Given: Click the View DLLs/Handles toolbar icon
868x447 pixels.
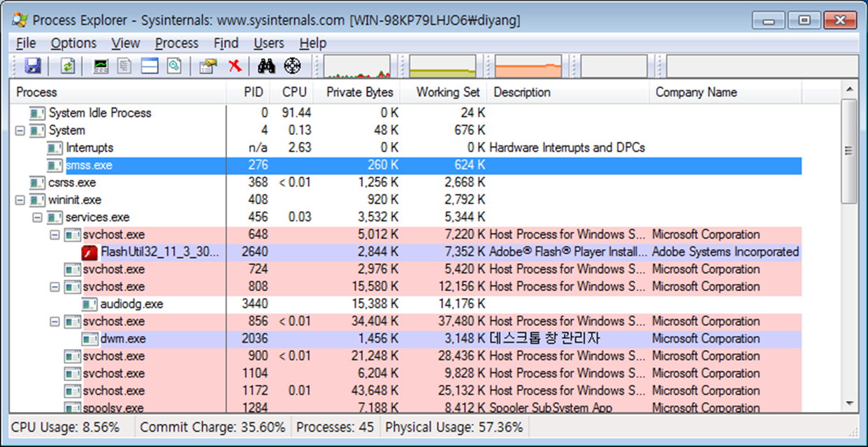Looking at the screenshot, I should coord(174,66).
